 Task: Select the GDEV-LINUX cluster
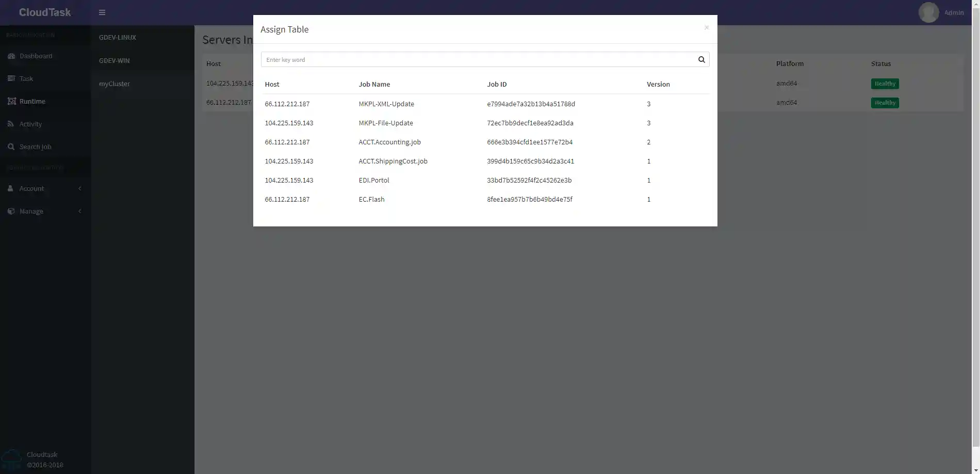click(x=118, y=37)
